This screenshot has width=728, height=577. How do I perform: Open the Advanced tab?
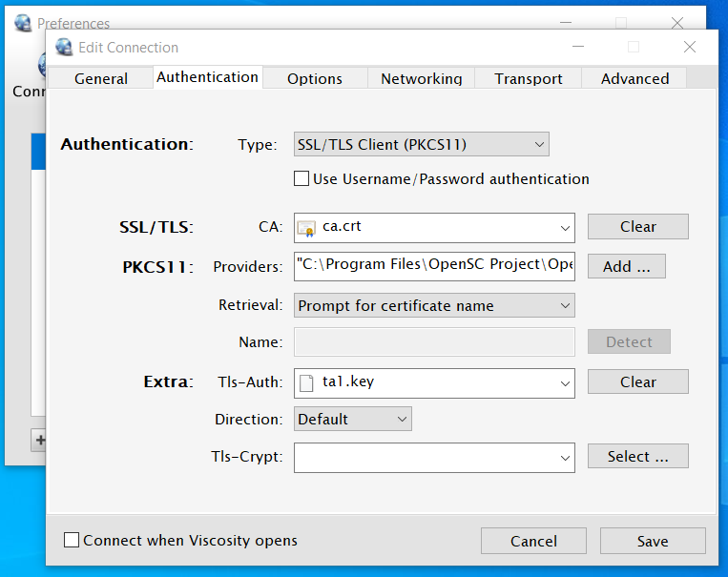click(x=634, y=78)
